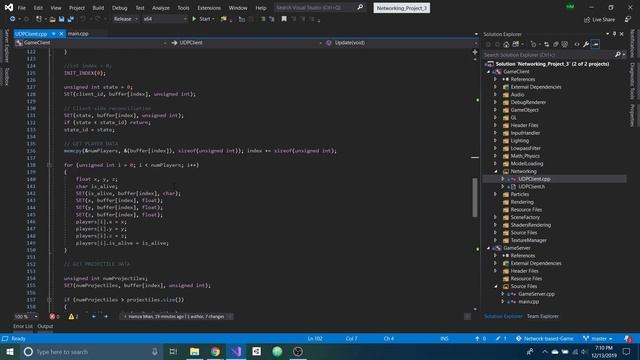This screenshot has height=360, width=640.
Task: Switch to the main.cpp tab
Action: [78, 33]
